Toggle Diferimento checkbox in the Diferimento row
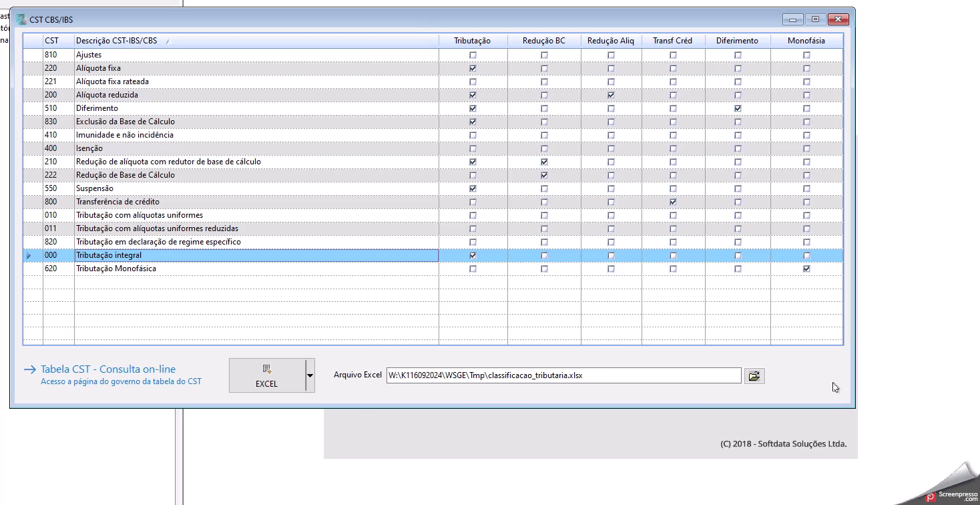The image size is (980, 505). coord(738,108)
